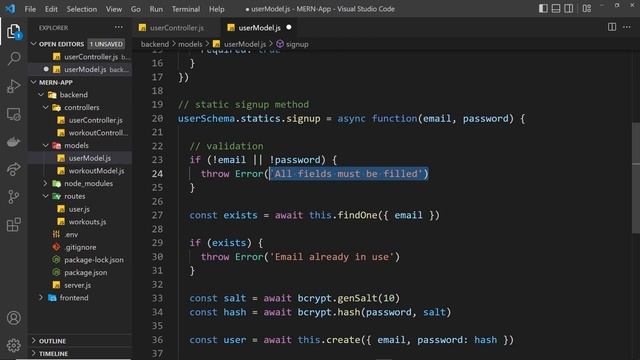Switch to the userController.js editor tab
This screenshot has height=360, width=640.
176,27
